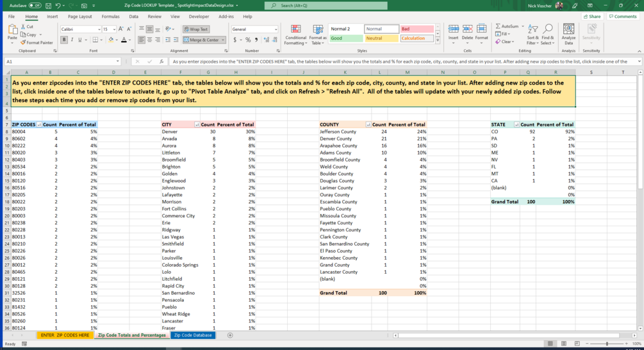Viewport: 644px width, 350px height.
Task: Select the city cell Denver
Action: pyautogui.click(x=180, y=131)
